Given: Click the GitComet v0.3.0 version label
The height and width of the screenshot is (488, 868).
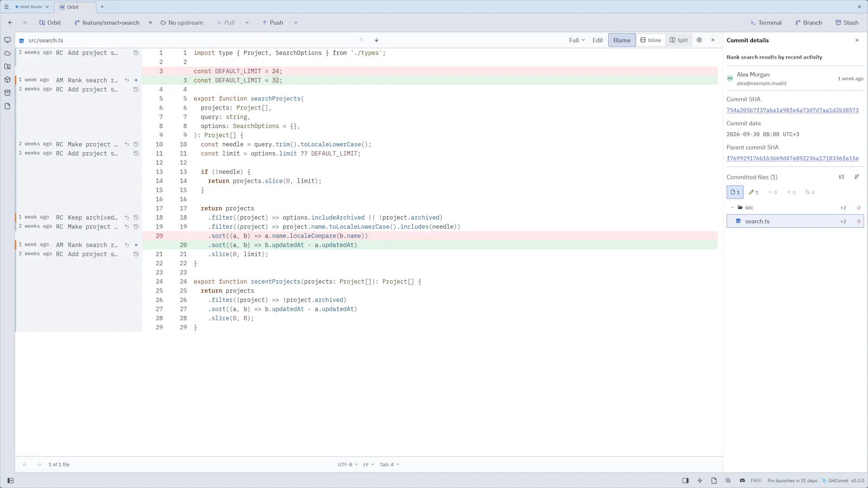Looking at the screenshot, I should tap(843, 481).
